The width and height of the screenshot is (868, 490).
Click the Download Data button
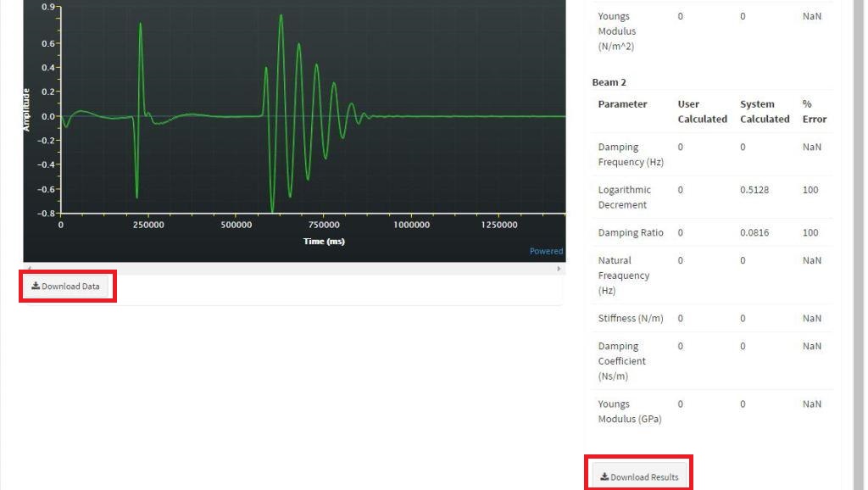66,287
